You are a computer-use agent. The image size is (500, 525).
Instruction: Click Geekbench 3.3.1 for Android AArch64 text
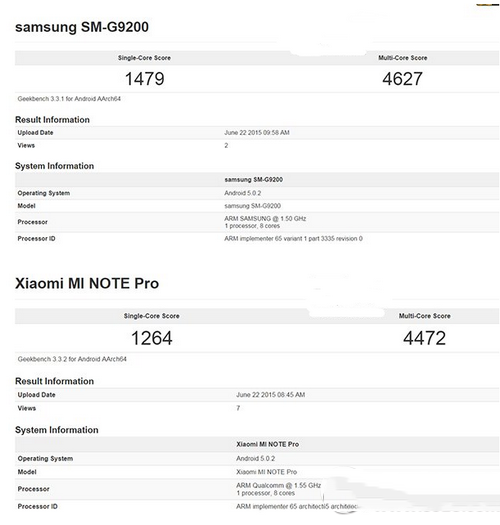tap(69, 99)
